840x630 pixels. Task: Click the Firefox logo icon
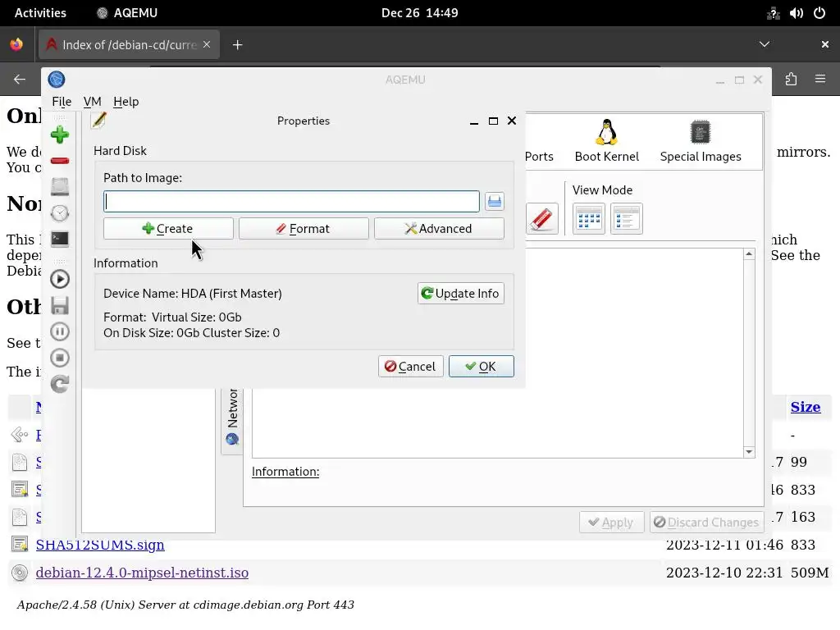point(16,44)
